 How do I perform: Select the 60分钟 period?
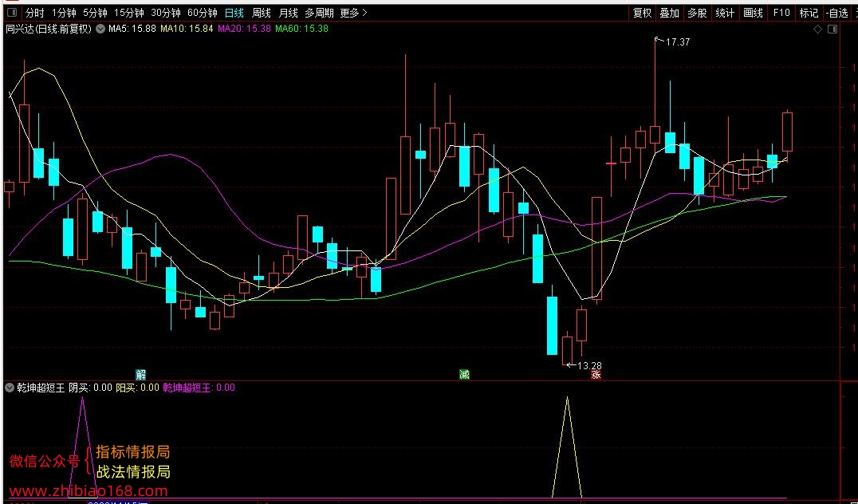[x=203, y=13]
